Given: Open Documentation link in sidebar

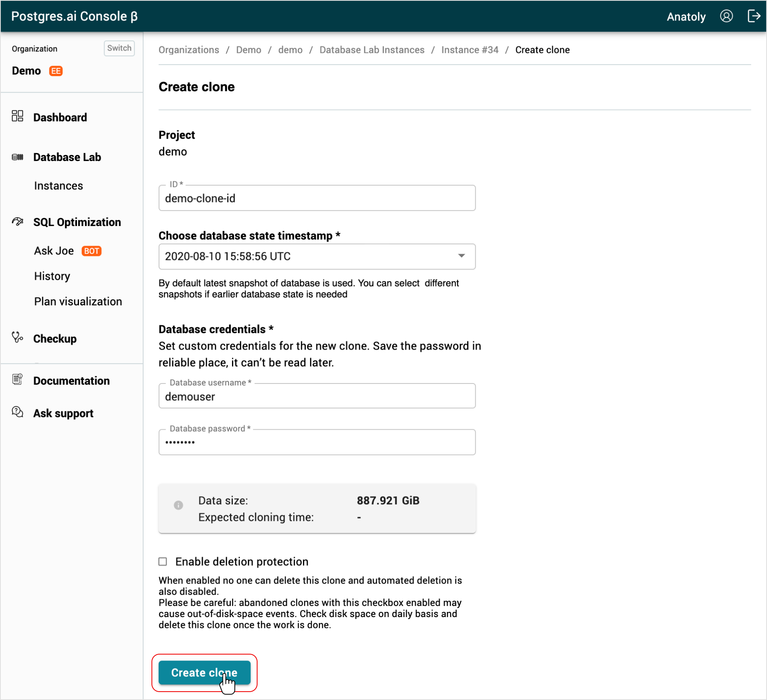Looking at the screenshot, I should [71, 381].
